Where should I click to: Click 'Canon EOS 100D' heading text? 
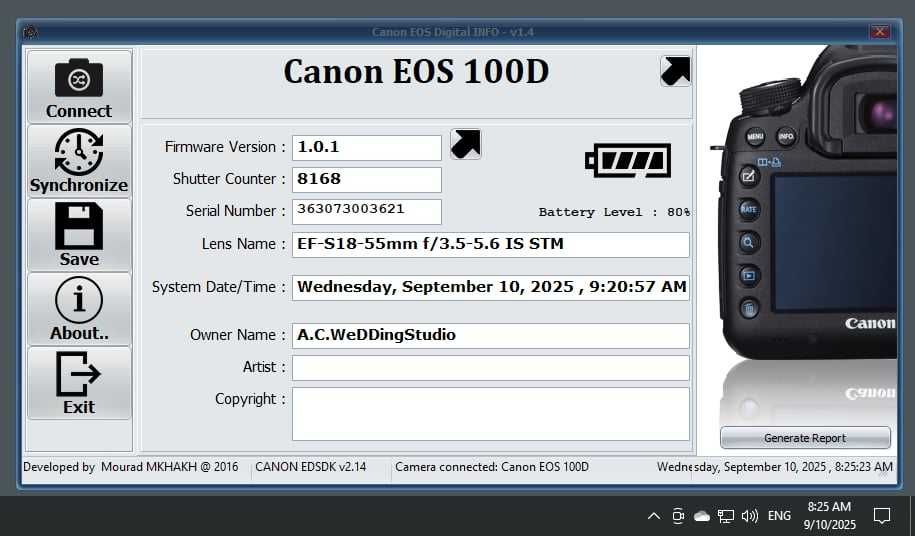coord(416,72)
